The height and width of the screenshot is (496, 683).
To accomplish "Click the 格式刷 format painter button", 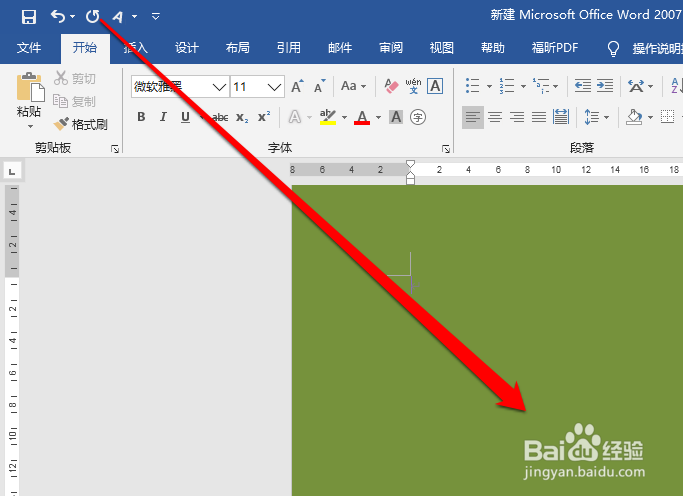I will [x=81, y=125].
